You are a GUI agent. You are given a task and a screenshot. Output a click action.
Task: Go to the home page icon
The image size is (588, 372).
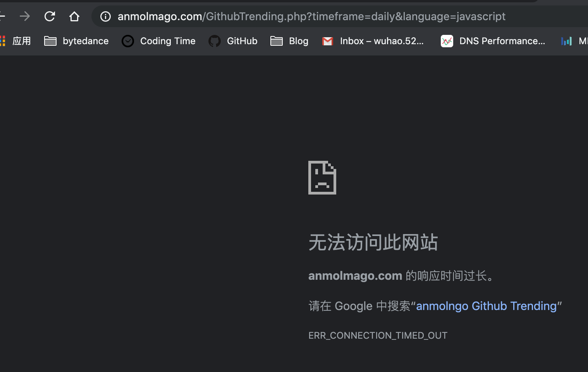click(74, 16)
